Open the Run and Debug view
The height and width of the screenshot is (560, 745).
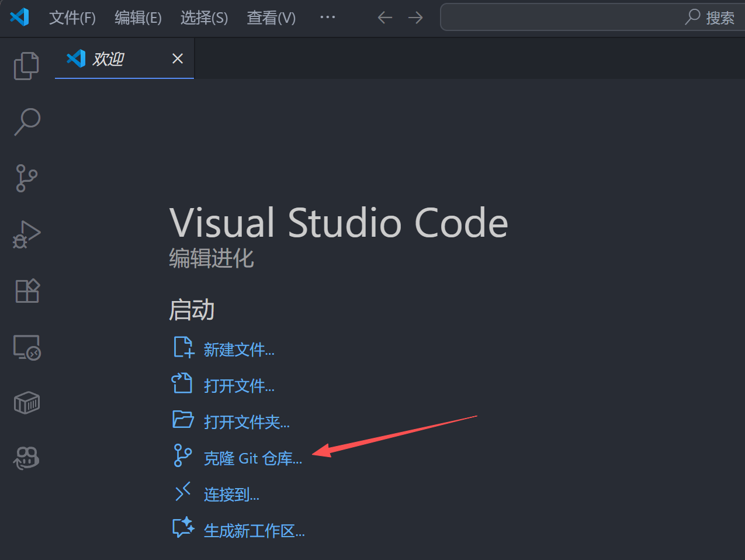pyautogui.click(x=26, y=234)
